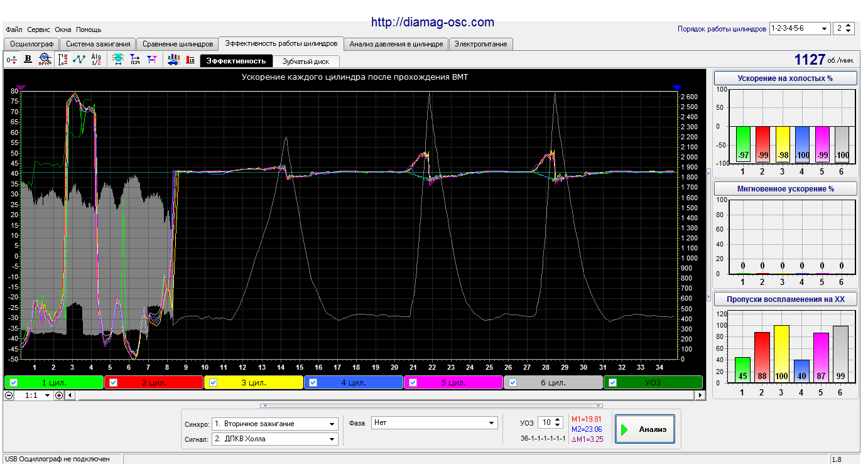Click the scrollbar left arrow below graph
The width and height of the screenshot is (868, 467).
click(70, 395)
